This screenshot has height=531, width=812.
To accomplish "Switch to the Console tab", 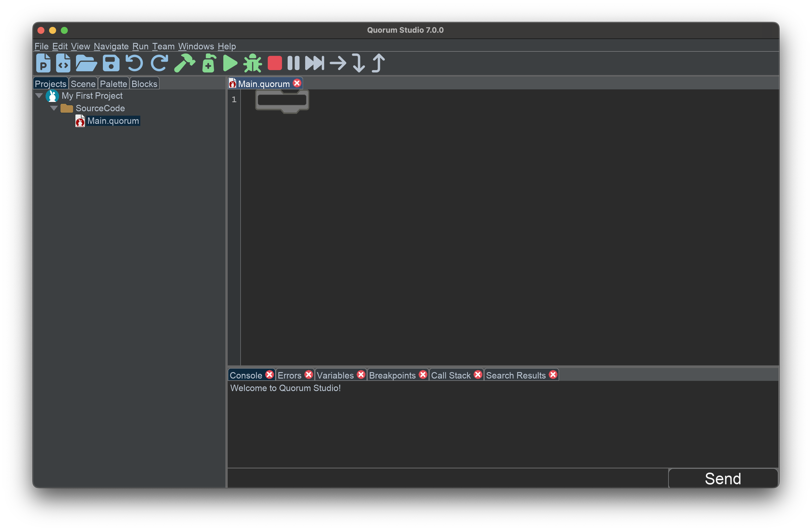I will [x=246, y=375].
